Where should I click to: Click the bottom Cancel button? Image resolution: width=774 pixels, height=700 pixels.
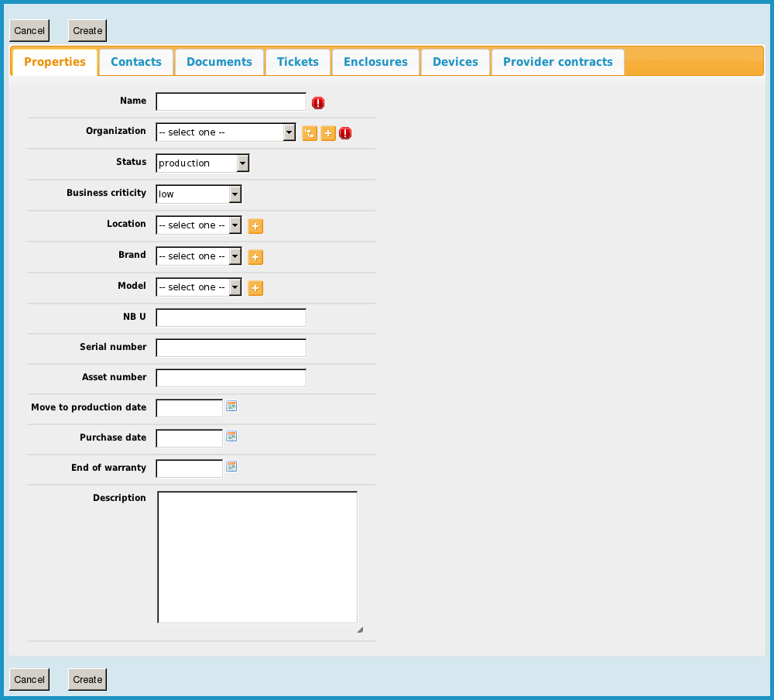29,679
